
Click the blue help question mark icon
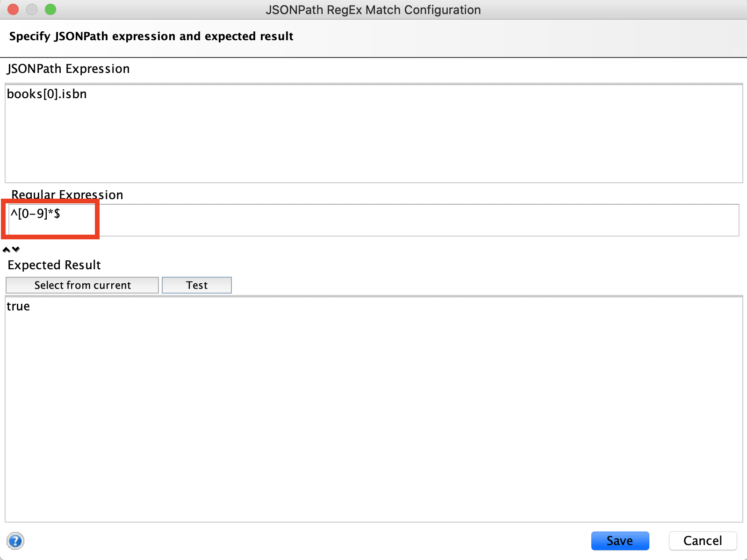15,541
